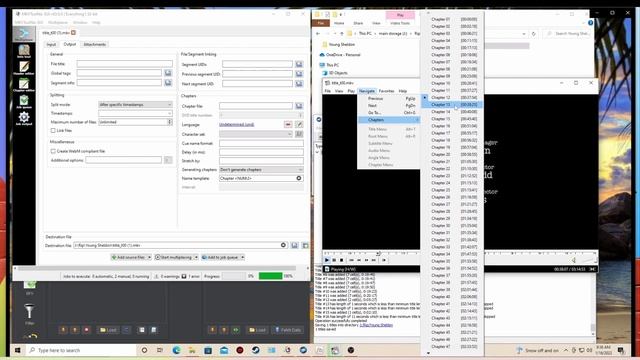
Task: Open the Chapter editor in MKVToolNix sidebar
Action: [24, 84]
